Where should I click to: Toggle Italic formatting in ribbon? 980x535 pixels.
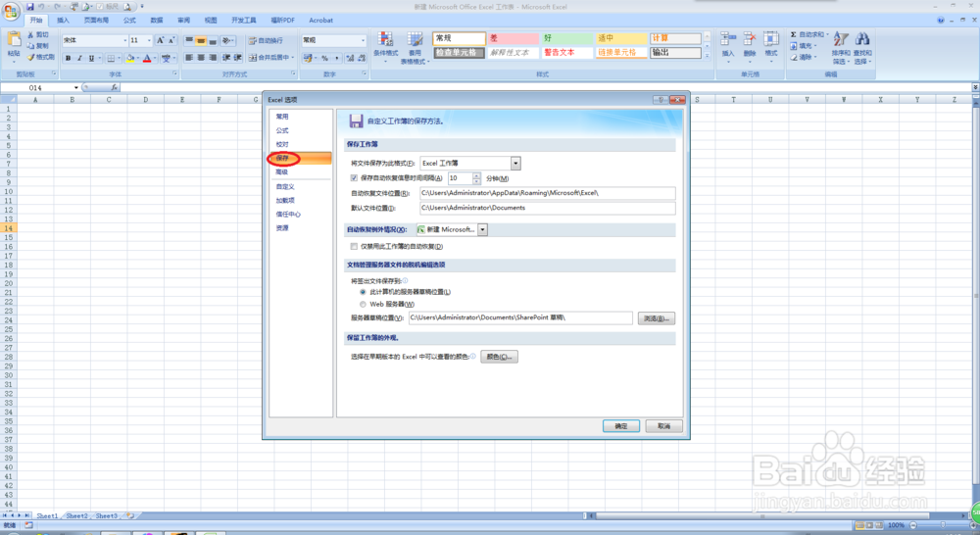point(79,58)
